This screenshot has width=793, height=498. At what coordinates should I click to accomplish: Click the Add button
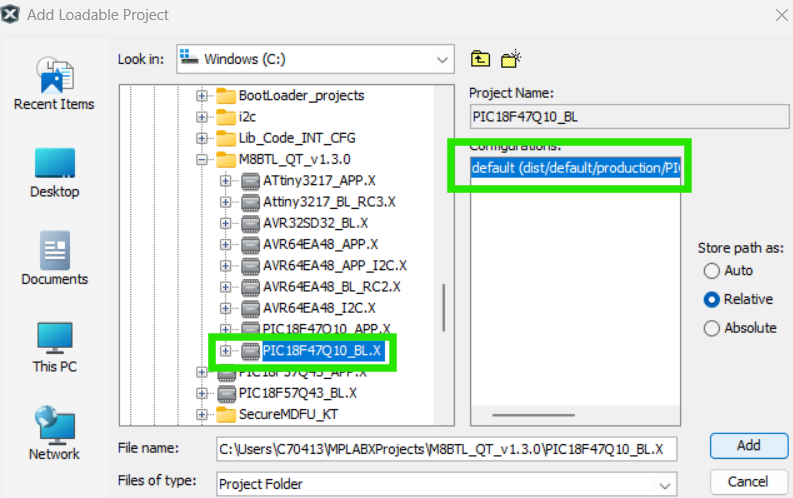747,445
